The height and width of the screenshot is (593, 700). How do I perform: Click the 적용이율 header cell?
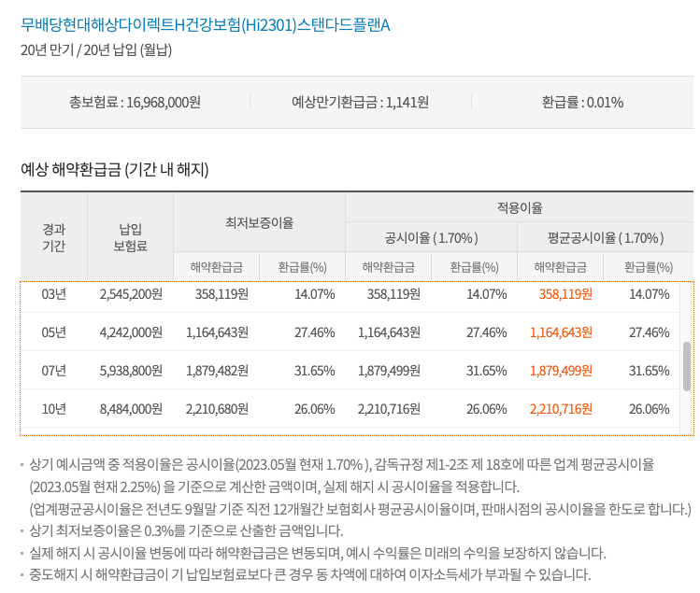coord(520,208)
